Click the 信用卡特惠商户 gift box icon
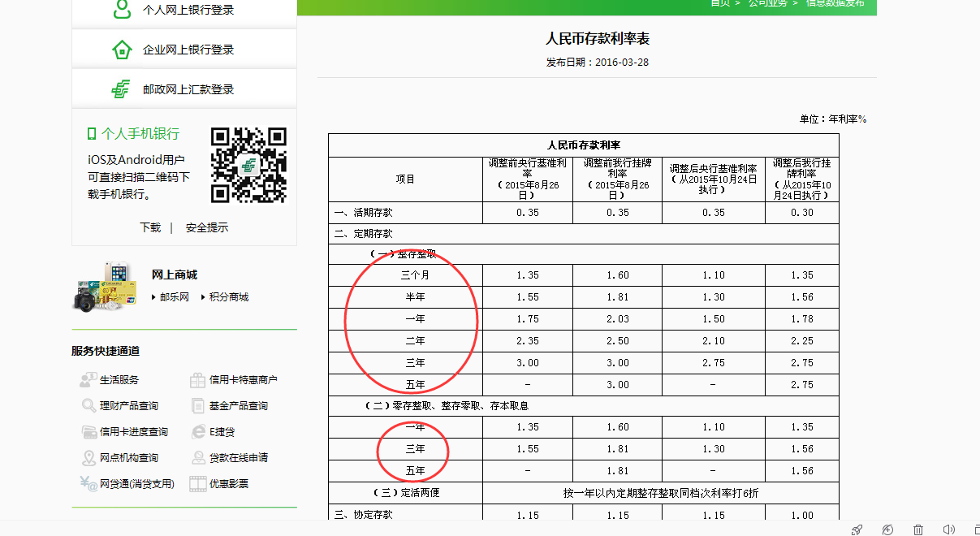Viewport: 980px width, 536px height. [197, 380]
